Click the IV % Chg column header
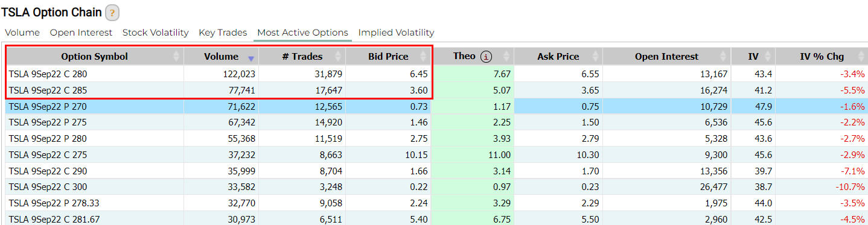 (x=821, y=57)
